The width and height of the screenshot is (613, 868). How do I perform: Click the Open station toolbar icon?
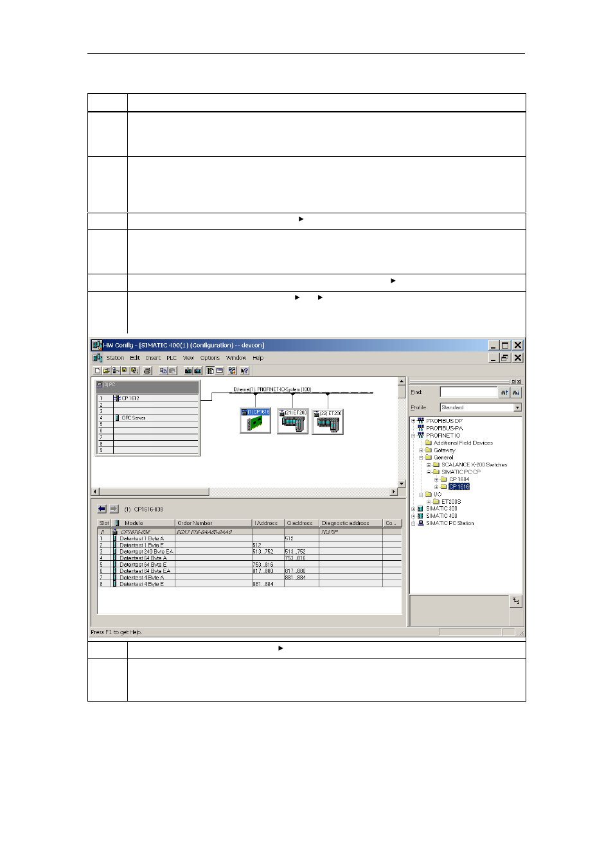pos(107,371)
